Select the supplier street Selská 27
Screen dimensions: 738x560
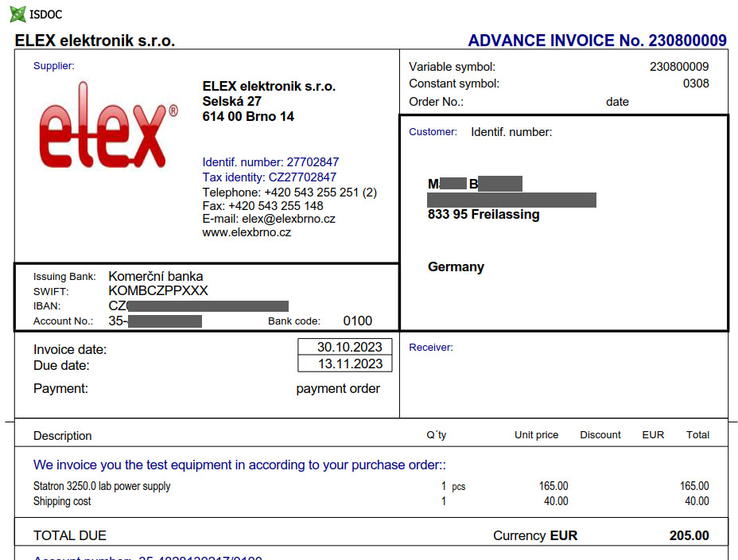231,101
